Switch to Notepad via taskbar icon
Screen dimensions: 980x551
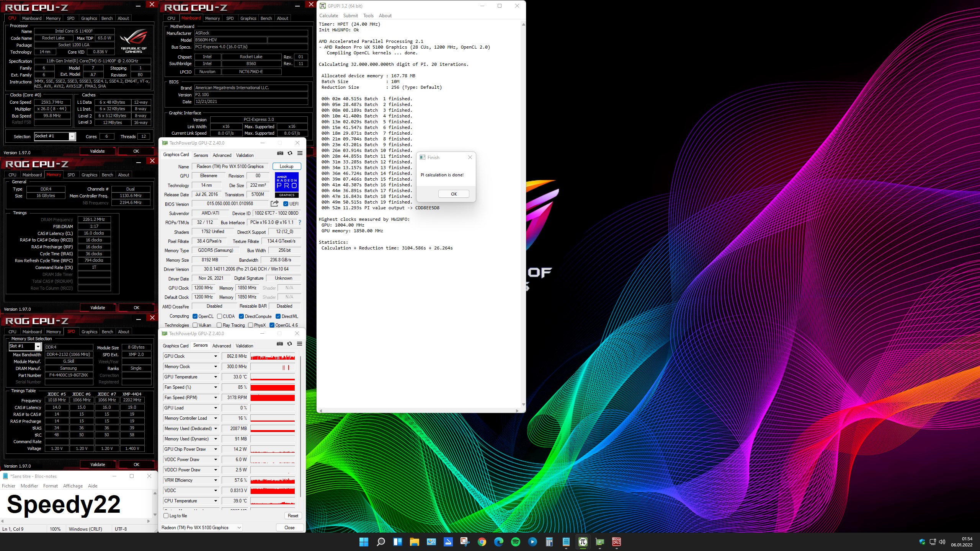coord(566,542)
